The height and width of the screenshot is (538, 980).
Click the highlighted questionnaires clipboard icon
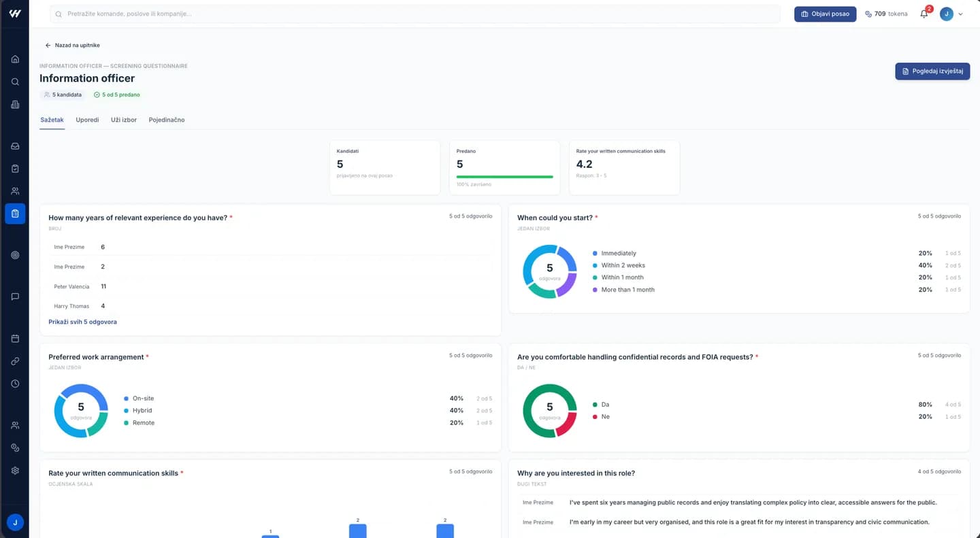click(15, 214)
